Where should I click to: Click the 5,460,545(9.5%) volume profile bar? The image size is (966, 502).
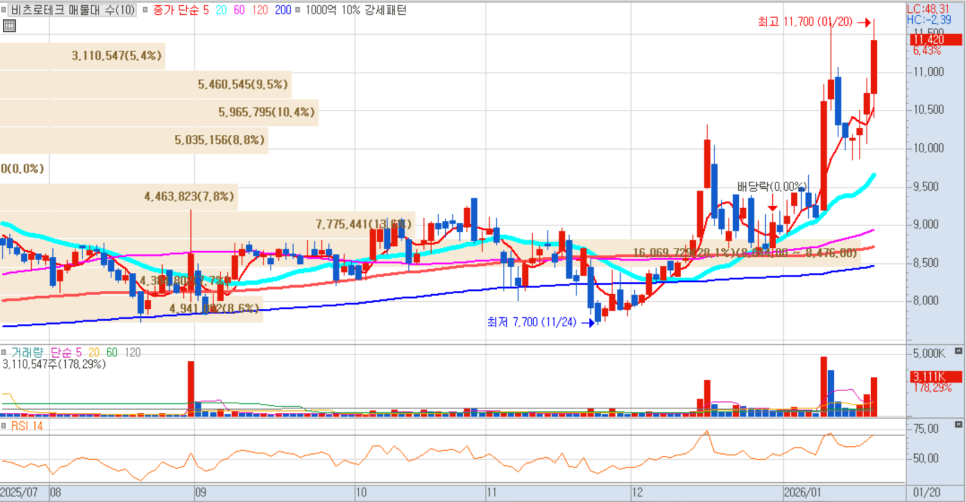[145, 84]
